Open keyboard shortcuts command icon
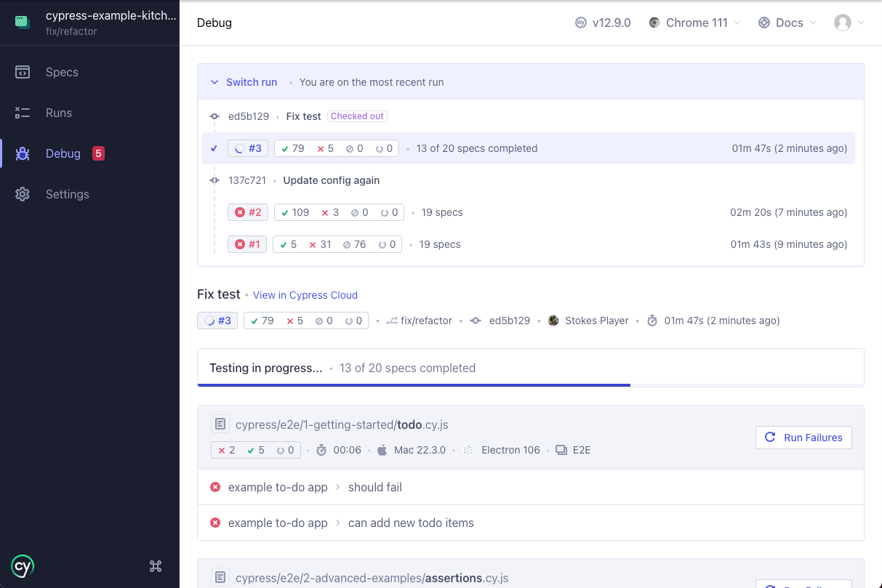This screenshot has height=588, width=882. pos(155,566)
